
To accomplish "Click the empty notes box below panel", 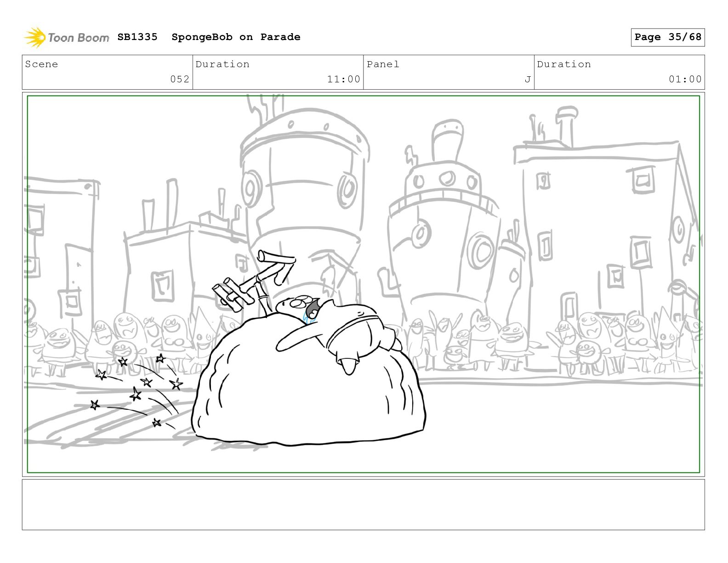I will click(363, 505).
